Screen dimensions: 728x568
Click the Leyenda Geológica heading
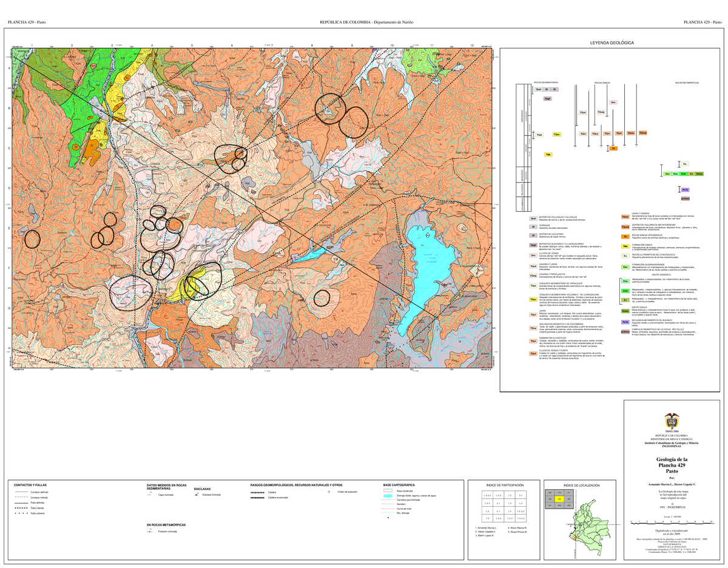point(612,43)
